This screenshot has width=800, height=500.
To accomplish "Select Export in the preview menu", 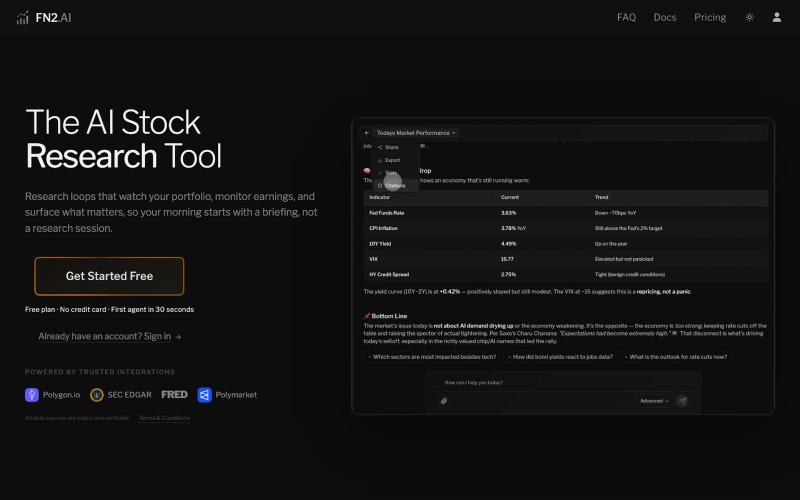I will (392, 160).
